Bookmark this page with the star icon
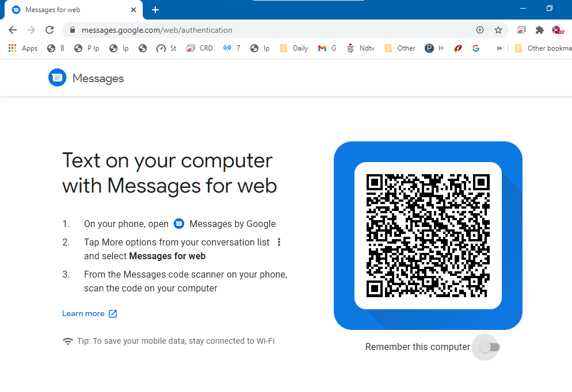This screenshot has width=572, height=392. coord(498,30)
